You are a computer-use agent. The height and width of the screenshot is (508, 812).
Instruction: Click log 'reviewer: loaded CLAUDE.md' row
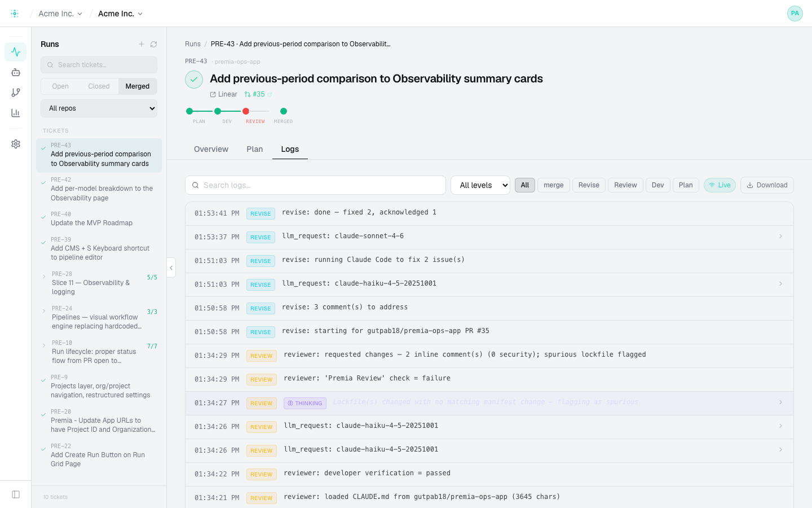click(x=489, y=497)
